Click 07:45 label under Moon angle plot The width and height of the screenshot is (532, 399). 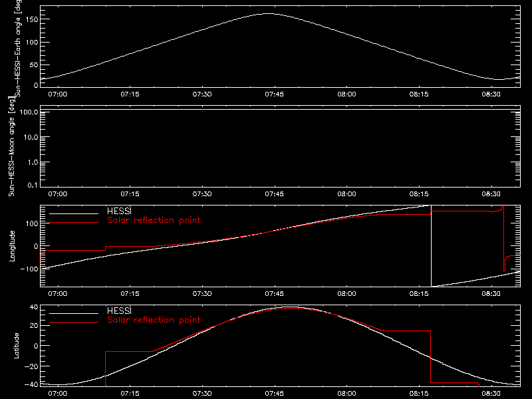pyautogui.click(x=275, y=194)
